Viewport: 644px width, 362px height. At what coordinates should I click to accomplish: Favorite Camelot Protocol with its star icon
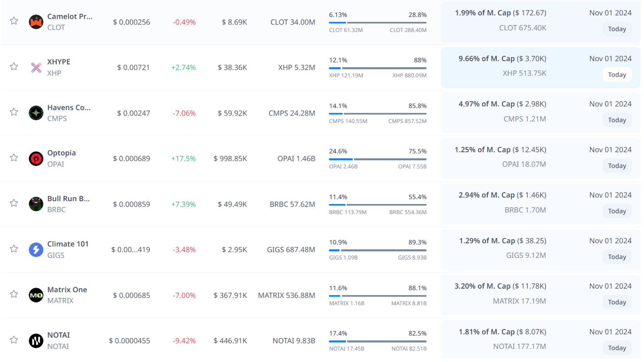[x=14, y=21]
